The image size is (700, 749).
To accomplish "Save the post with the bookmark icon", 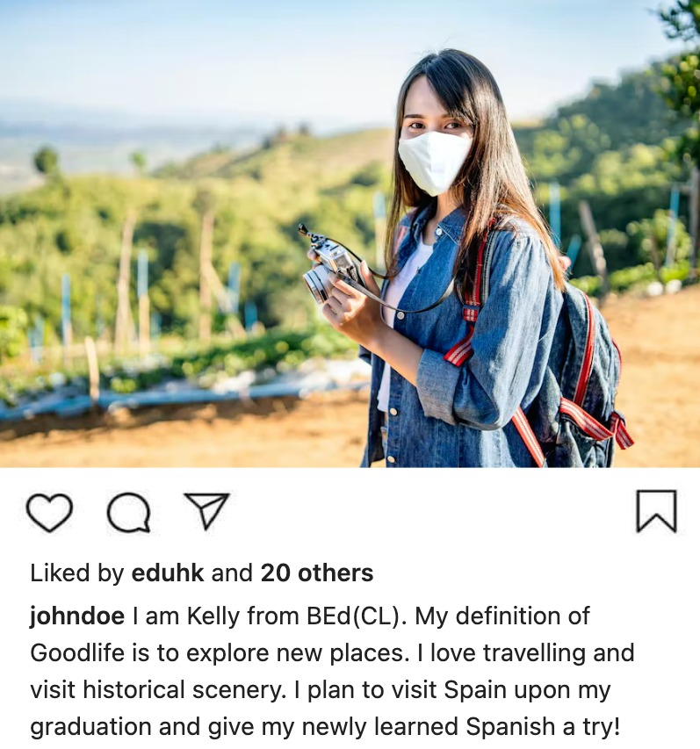I will [x=656, y=511].
